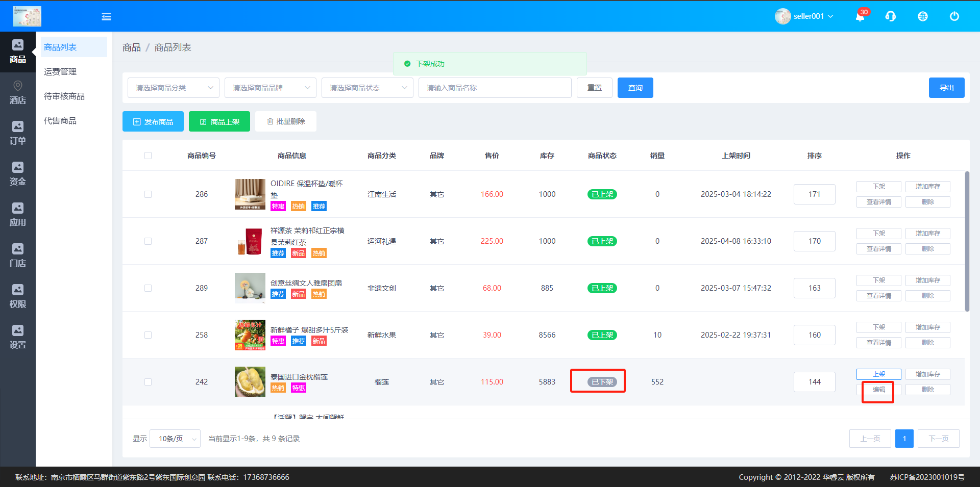Viewport: 980px width, 487px height.
Task: Open the 待审核商品 submenu item
Action: tap(64, 96)
